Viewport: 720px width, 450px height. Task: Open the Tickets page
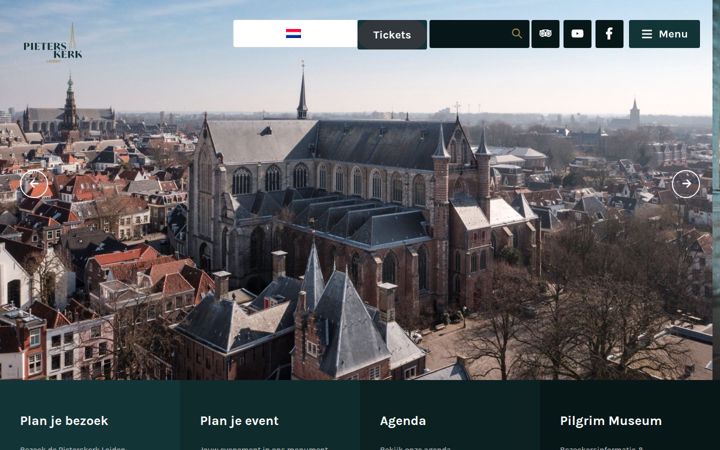pyautogui.click(x=392, y=34)
